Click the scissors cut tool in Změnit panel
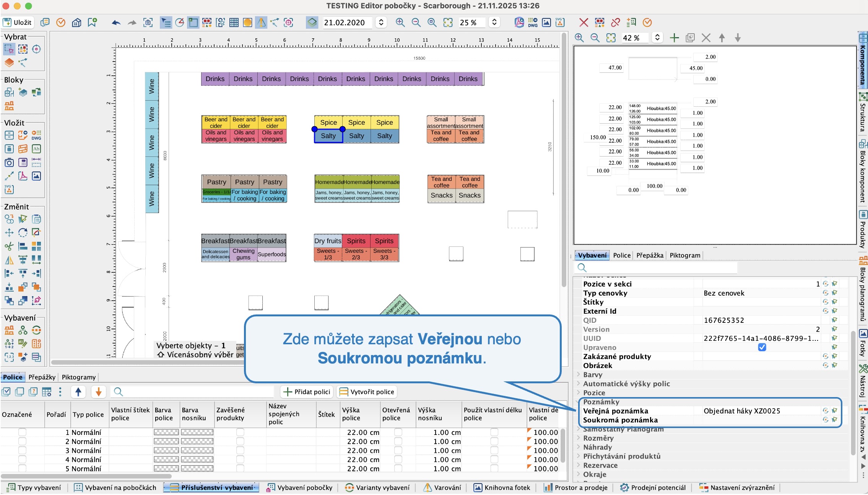This screenshot has height=495, width=868. pyautogui.click(x=9, y=246)
